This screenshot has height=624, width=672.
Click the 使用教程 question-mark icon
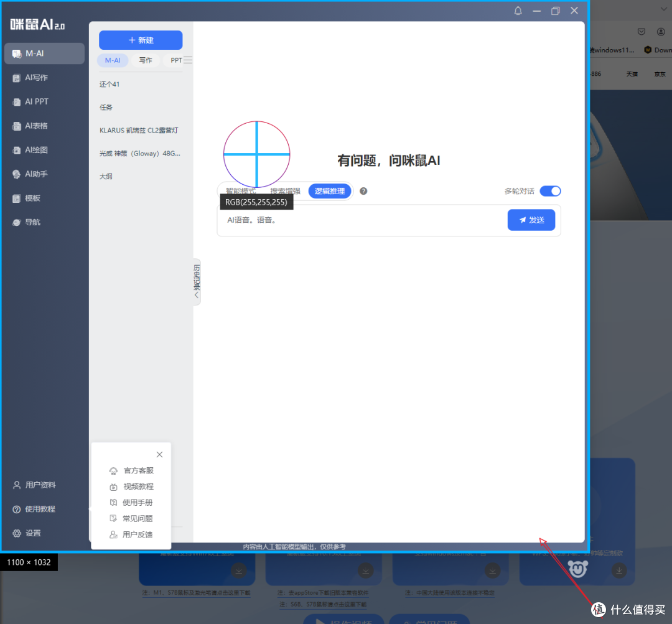17,509
